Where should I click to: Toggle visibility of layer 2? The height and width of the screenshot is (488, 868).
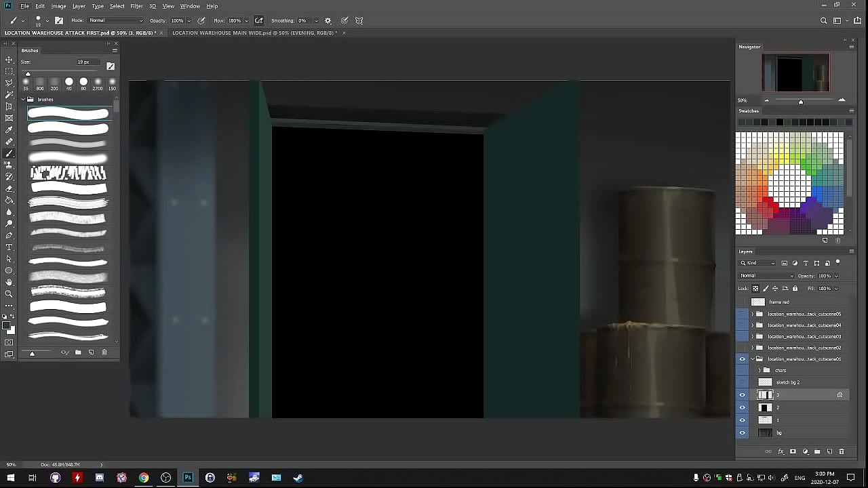[742, 407]
